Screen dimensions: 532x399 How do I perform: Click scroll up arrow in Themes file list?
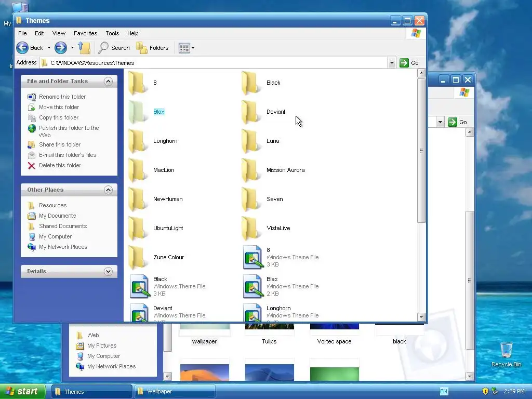(421, 73)
